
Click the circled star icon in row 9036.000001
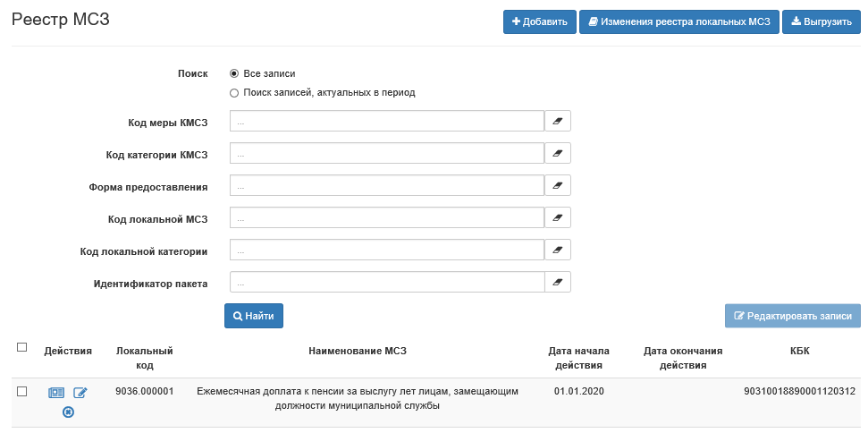(x=68, y=412)
